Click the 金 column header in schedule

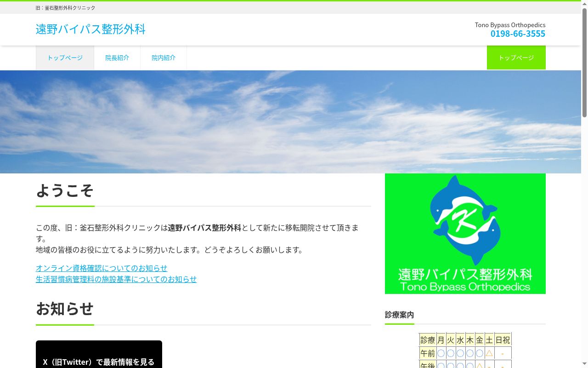[x=480, y=340]
